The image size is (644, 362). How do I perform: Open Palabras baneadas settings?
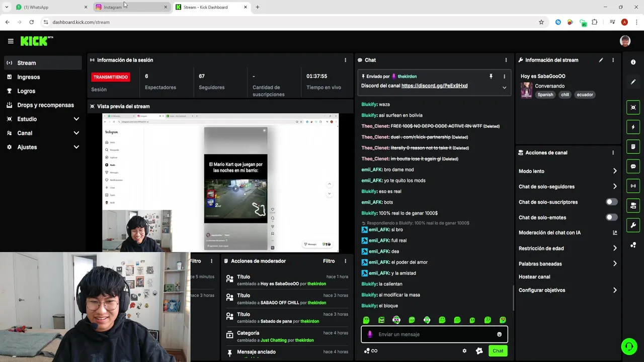(x=568, y=264)
